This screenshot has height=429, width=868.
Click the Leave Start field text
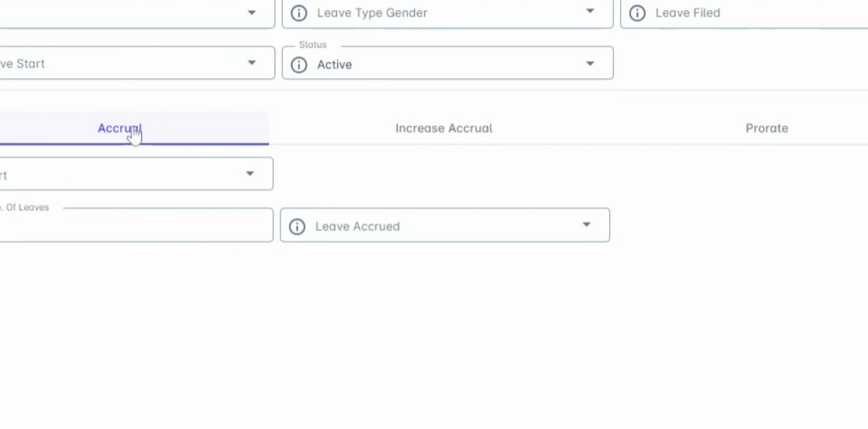(22, 64)
